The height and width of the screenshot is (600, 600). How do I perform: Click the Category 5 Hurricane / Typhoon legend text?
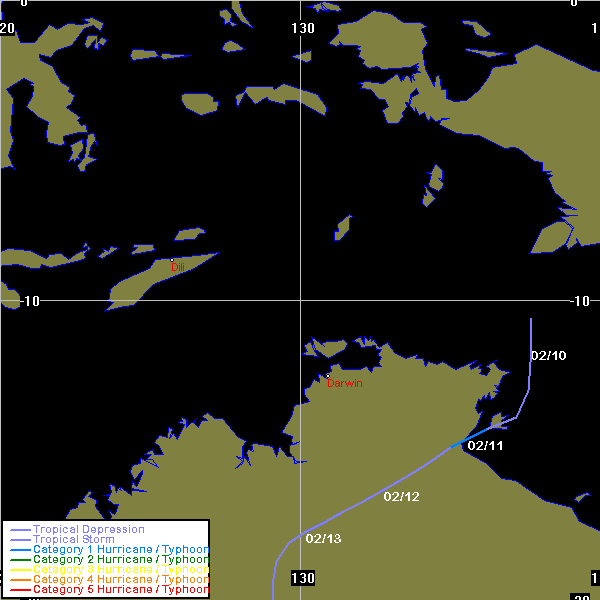120,590
